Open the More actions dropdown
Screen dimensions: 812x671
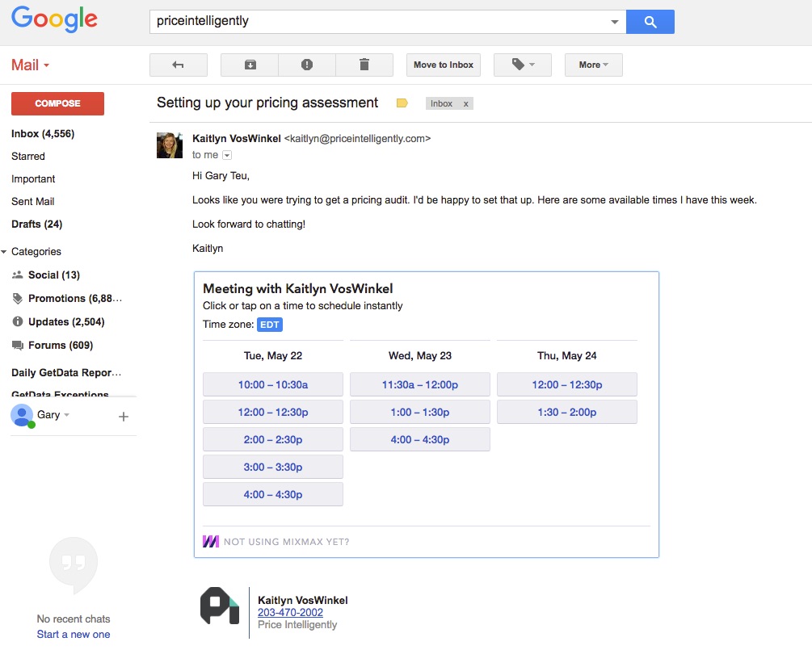click(594, 65)
